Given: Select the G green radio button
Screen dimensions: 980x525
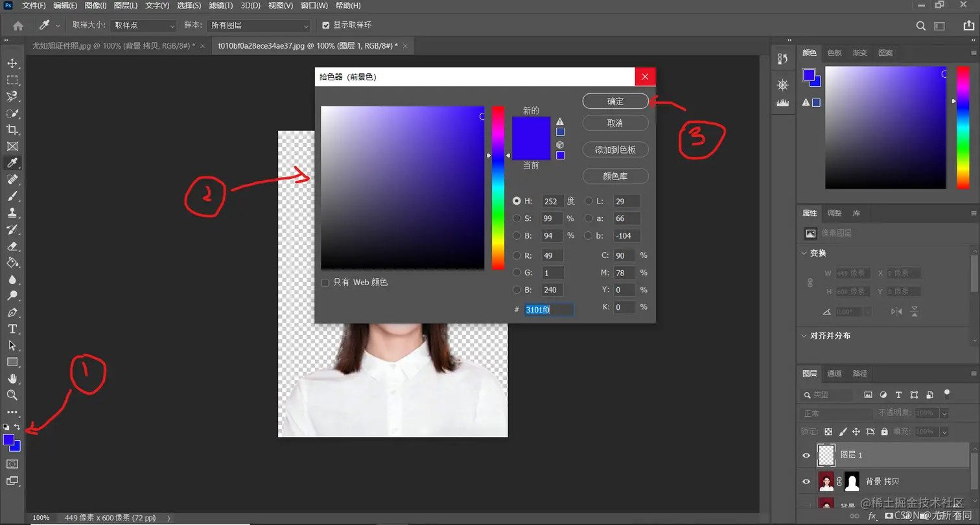Looking at the screenshot, I should (x=517, y=273).
